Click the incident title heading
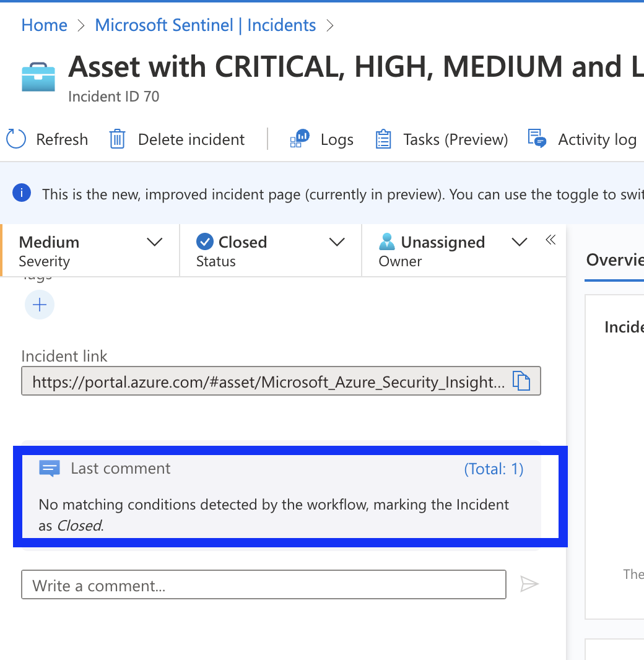Image resolution: width=644 pixels, height=660 pixels. tap(356, 66)
